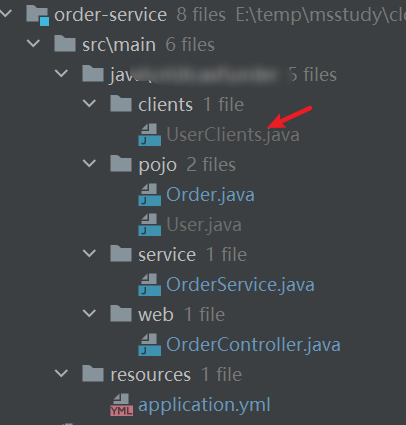Collapse the clients folder chevron

(89, 103)
